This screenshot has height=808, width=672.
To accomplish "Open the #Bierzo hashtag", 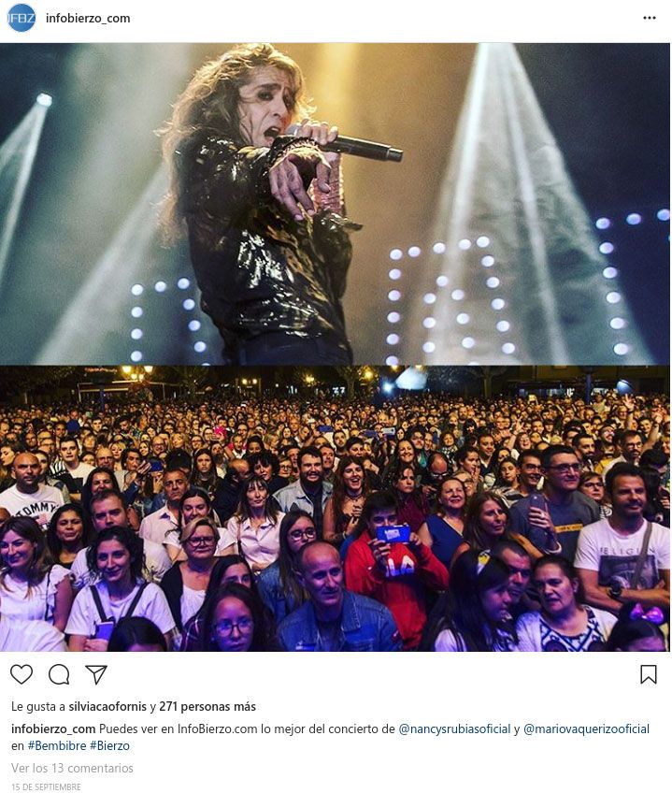I will [x=109, y=745].
